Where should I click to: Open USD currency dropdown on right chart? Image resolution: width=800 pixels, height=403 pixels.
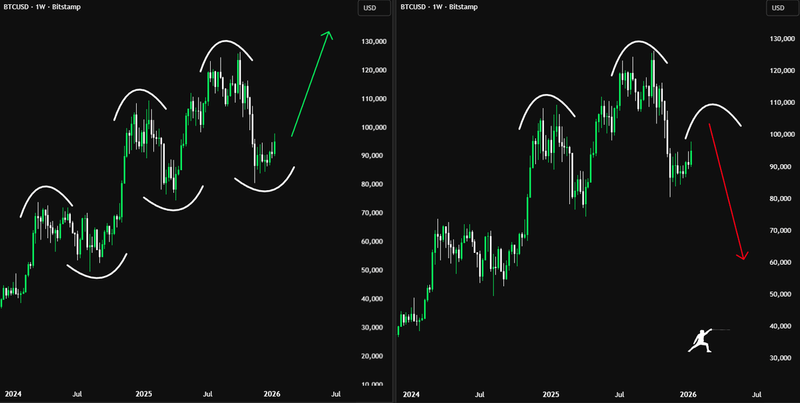click(778, 9)
